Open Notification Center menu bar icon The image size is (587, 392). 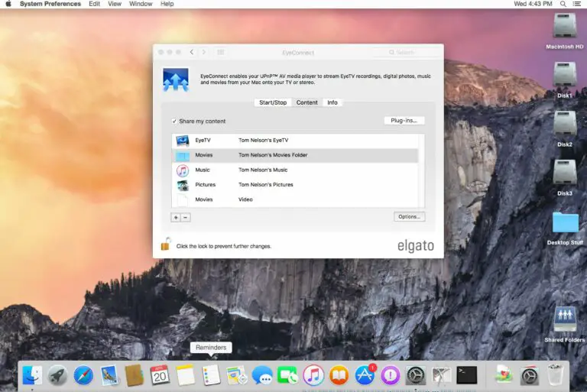577,4
